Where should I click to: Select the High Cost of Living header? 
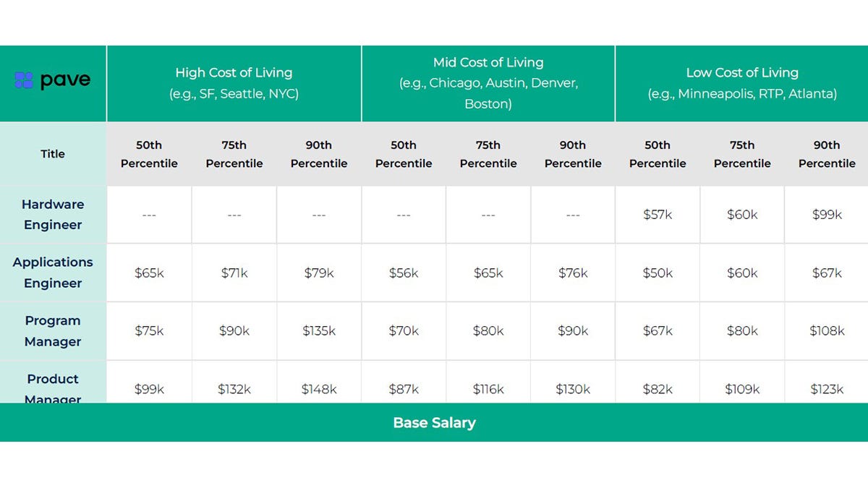(x=234, y=83)
